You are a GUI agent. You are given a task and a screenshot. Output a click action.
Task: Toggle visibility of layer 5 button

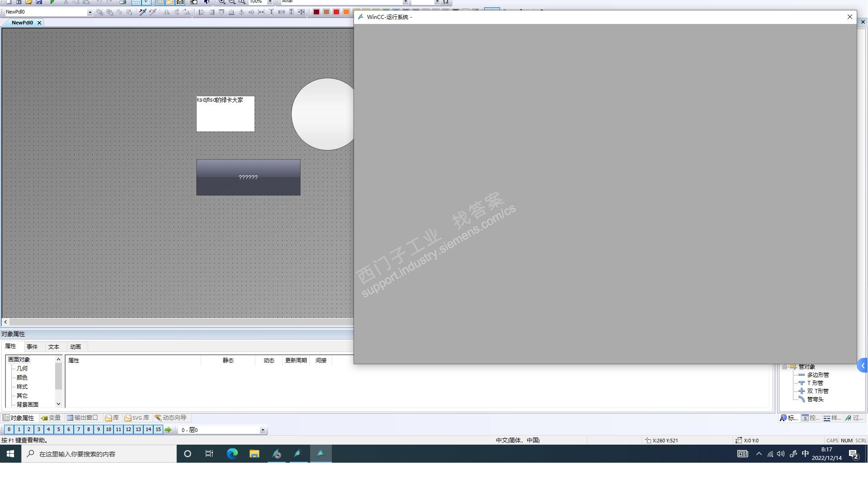[x=58, y=430]
